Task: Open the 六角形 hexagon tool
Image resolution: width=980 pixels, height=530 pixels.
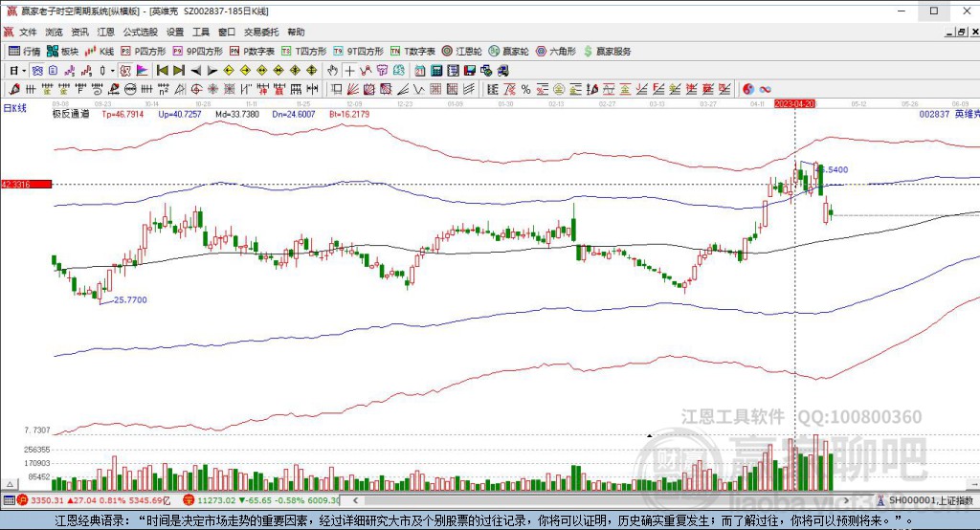Action: (555, 51)
